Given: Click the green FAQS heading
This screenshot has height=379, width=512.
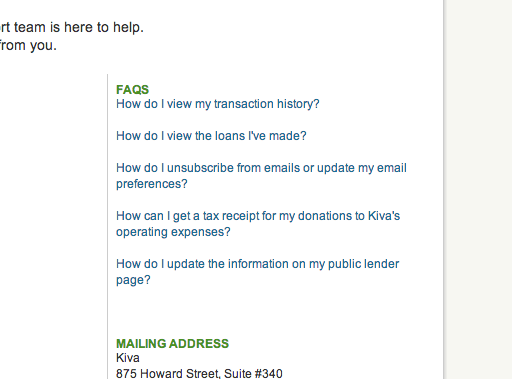Looking at the screenshot, I should [x=132, y=90].
